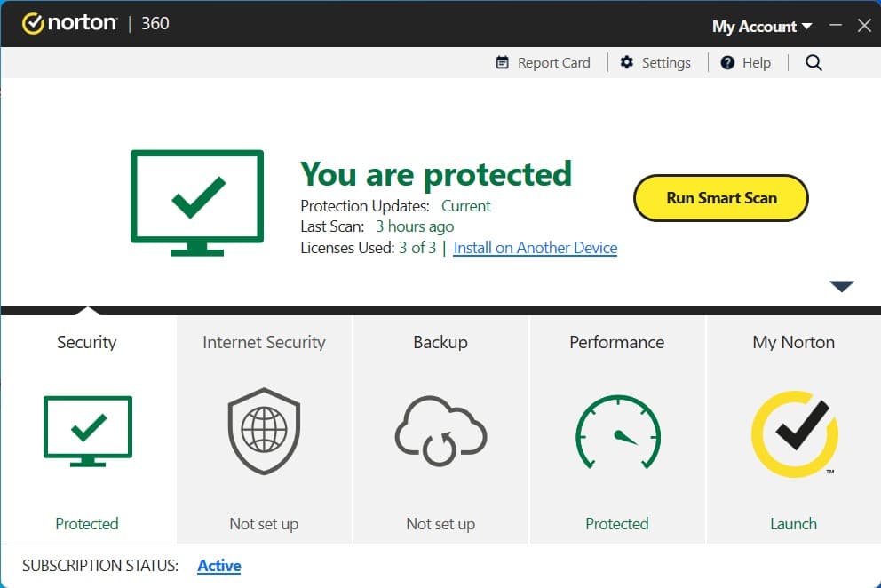Click the Active subscription status link
Screen dimensions: 881x588
(x=219, y=565)
